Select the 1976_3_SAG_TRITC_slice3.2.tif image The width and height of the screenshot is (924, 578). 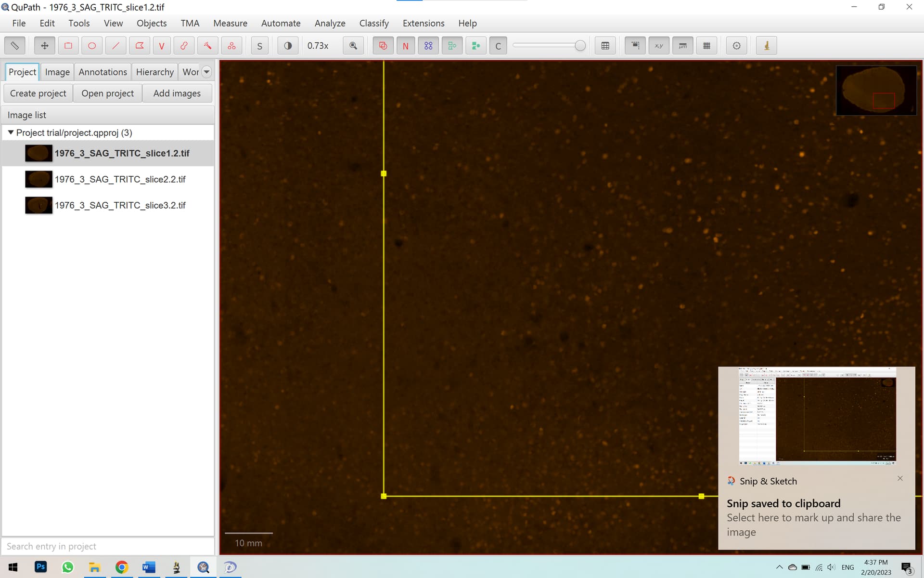(120, 205)
